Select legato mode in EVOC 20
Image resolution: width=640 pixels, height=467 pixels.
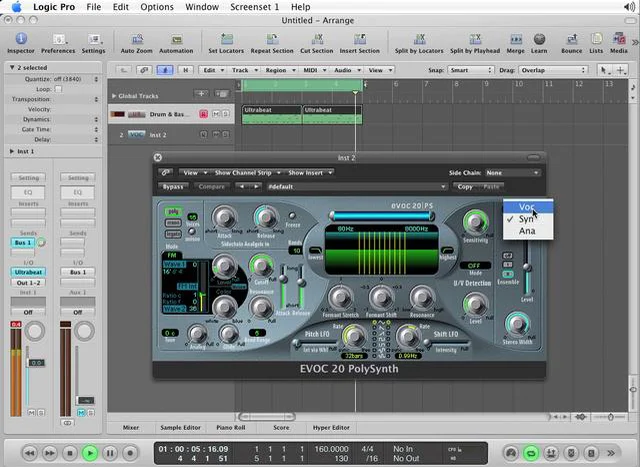point(173,234)
